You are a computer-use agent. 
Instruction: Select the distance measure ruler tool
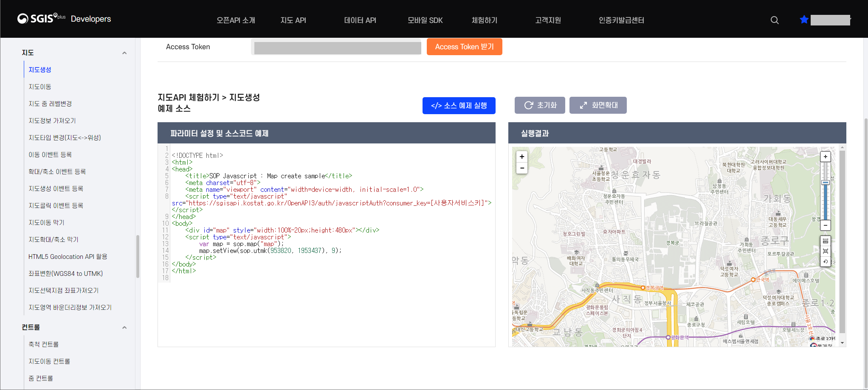coord(825,241)
